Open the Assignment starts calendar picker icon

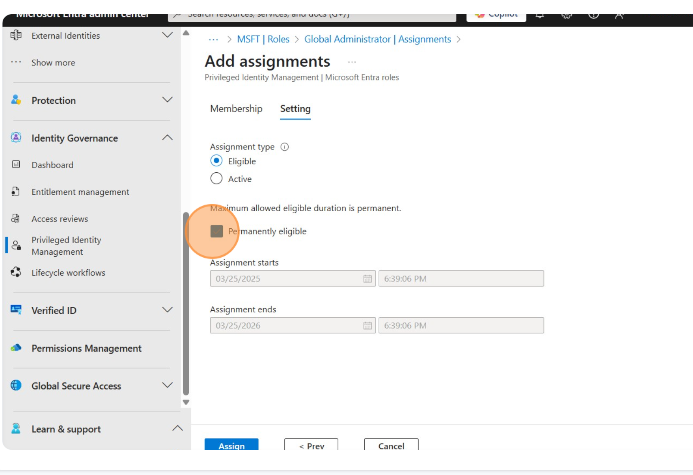click(367, 278)
